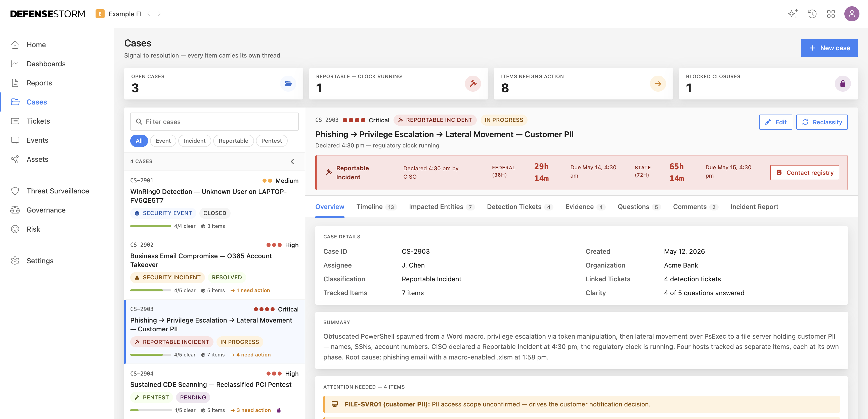Click the magnifier icon in Filter cases
Screen dimensions: 868x419
[x=139, y=122]
